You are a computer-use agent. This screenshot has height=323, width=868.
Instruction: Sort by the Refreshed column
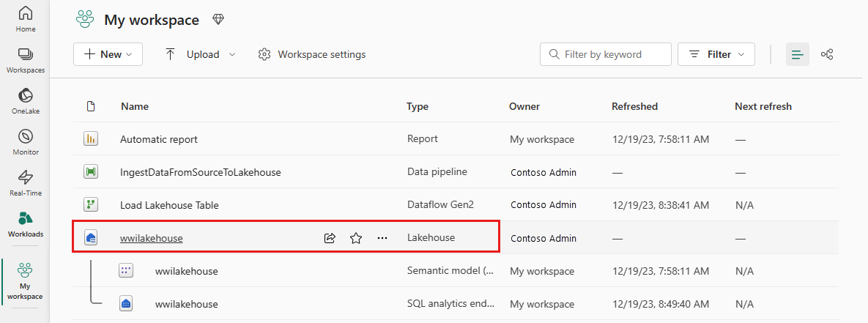(634, 106)
